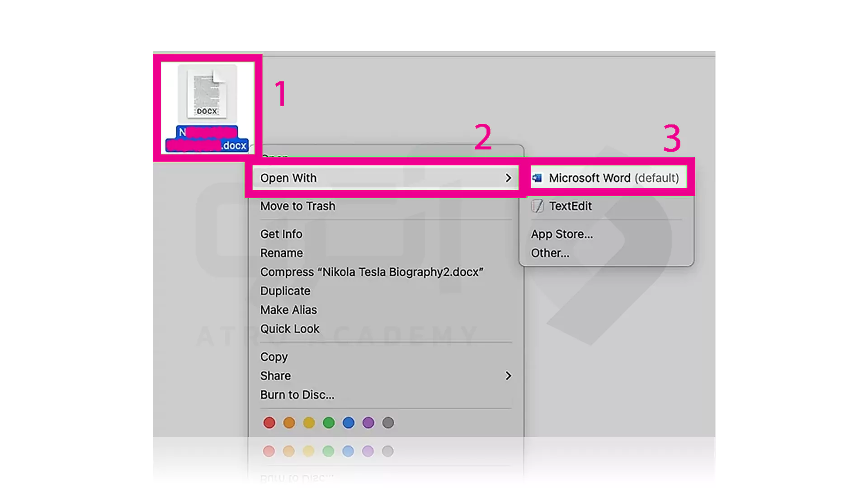The width and height of the screenshot is (868, 488).
Task: Open the Share menu entry
Action: 386,376
